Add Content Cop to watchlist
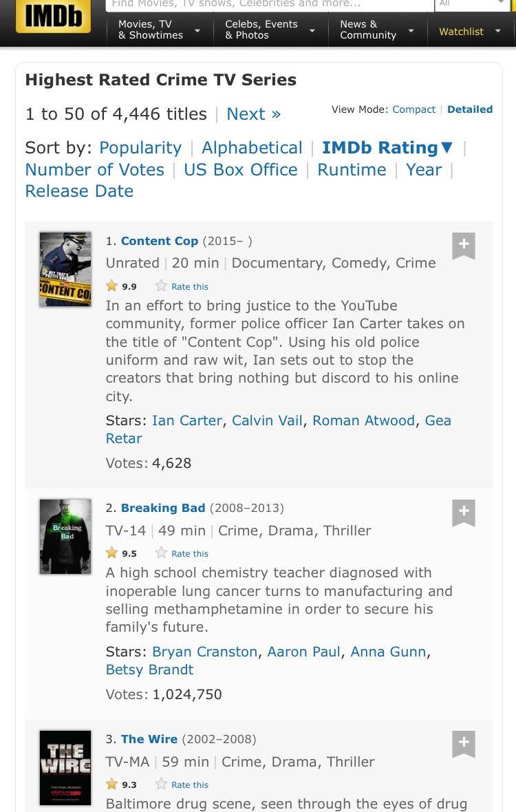This screenshot has width=516, height=812. click(x=464, y=245)
